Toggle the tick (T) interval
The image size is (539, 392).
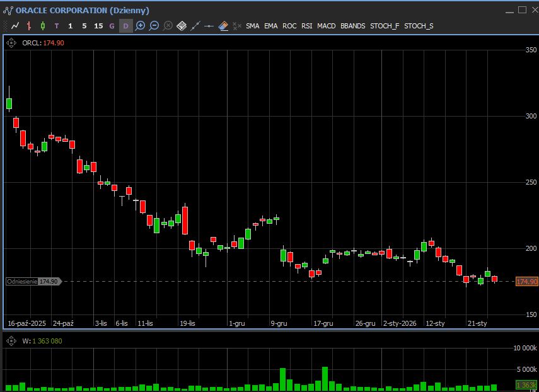(x=57, y=26)
